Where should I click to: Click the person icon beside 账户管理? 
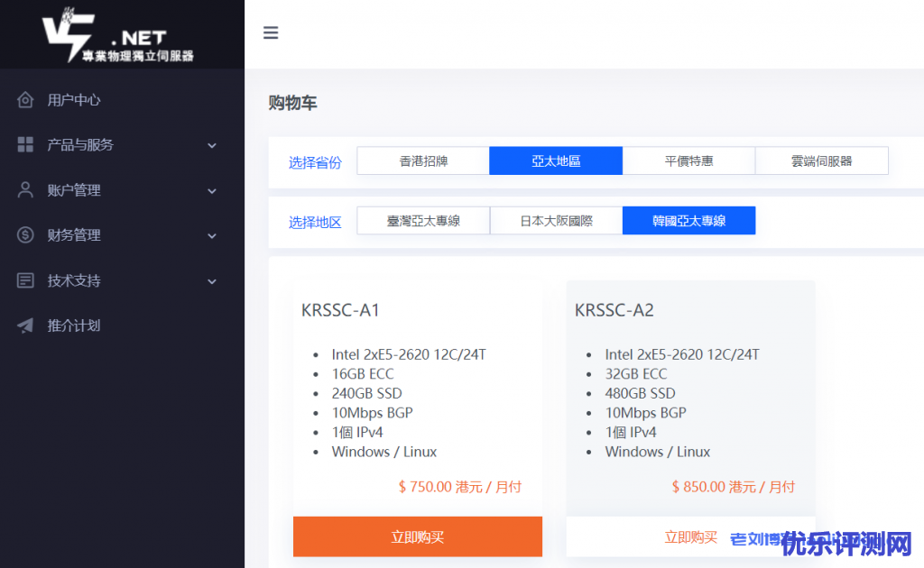25,190
